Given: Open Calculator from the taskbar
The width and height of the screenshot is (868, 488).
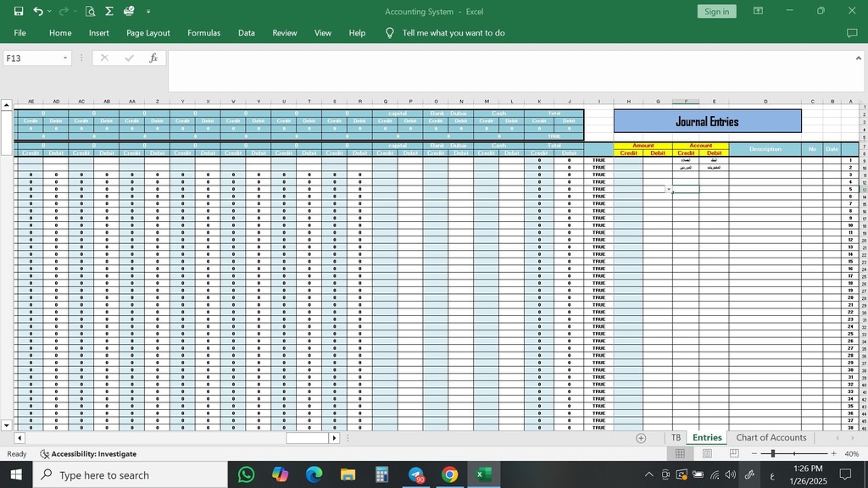Looking at the screenshot, I should pos(381,474).
